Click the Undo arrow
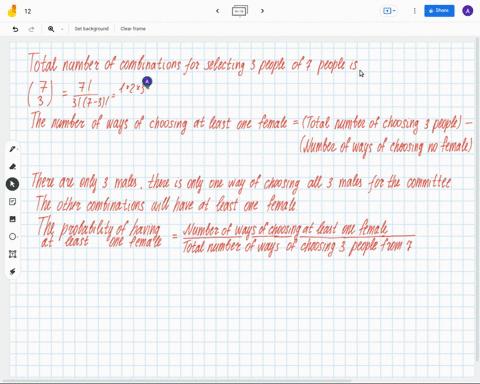This screenshot has height=384, width=480. (x=15, y=29)
